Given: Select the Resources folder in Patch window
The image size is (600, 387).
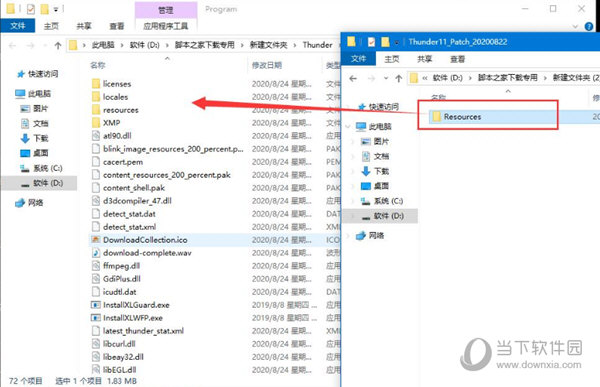Looking at the screenshot, I should tap(462, 117).
